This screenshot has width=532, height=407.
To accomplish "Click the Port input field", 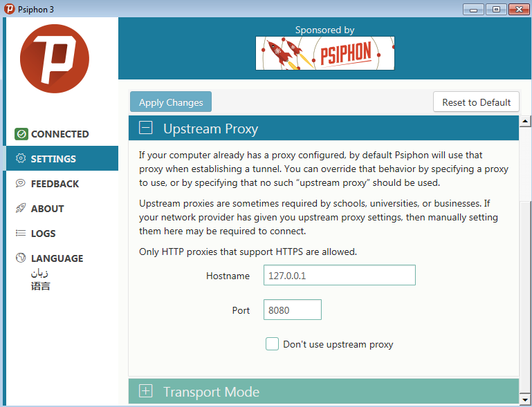I will click(293, 310).
